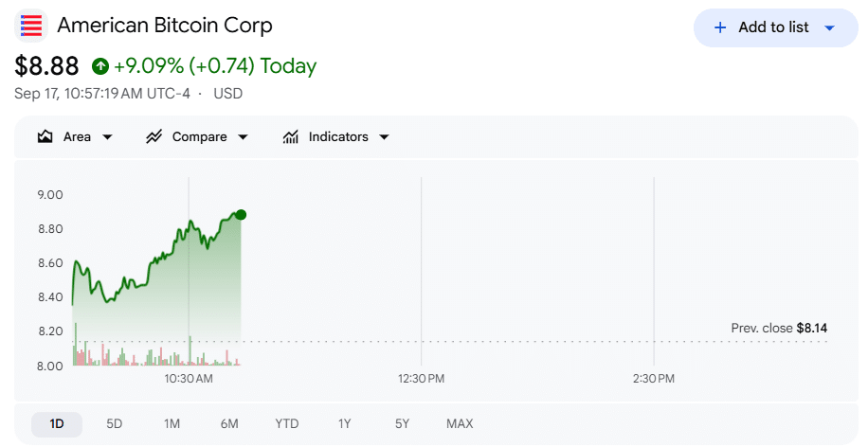The width and height of the screenshot is (868, 447).
Task: Switch to the 6M time range
Action: point(229,424)
